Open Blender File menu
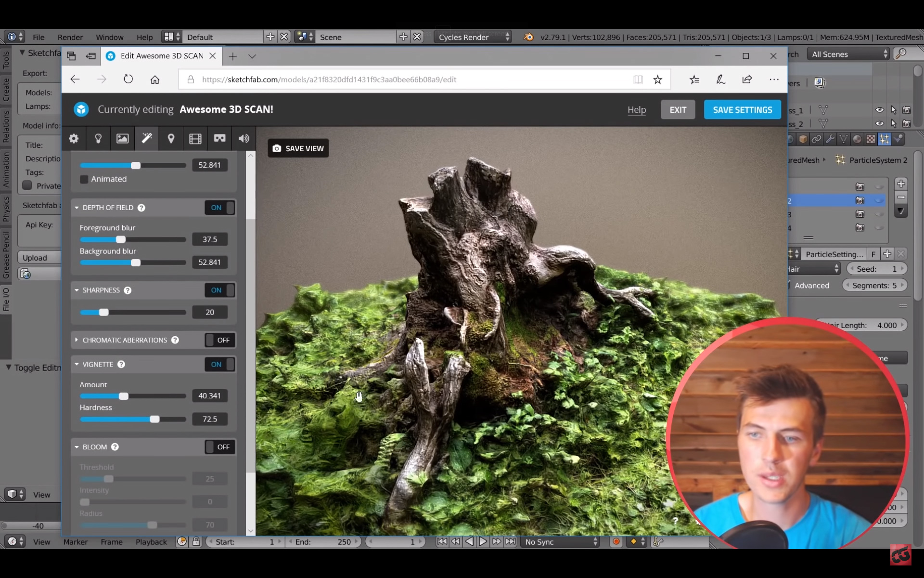This screenshot has width=924, height=578. (x=38, y=37)
